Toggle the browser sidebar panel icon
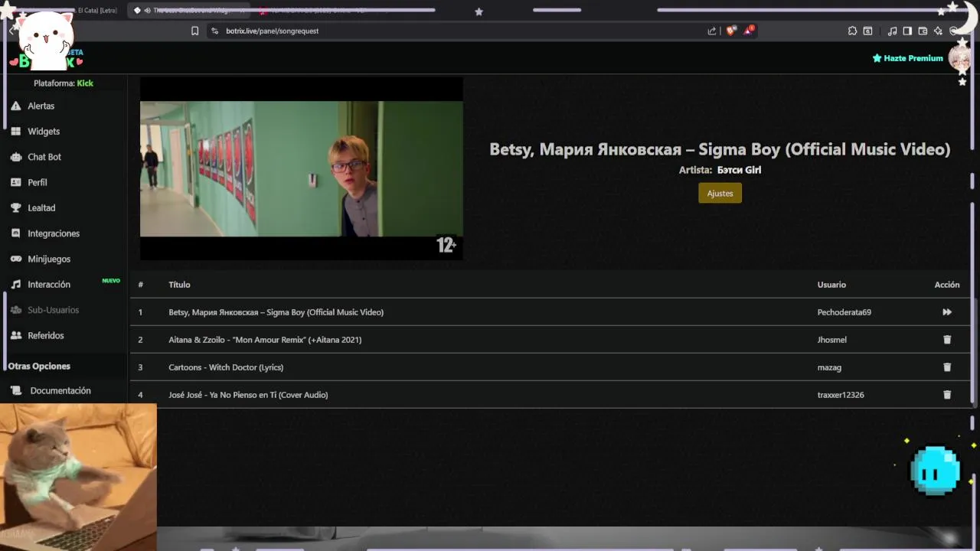The height and width of the screenshot is (551, 980). point(907,31)
